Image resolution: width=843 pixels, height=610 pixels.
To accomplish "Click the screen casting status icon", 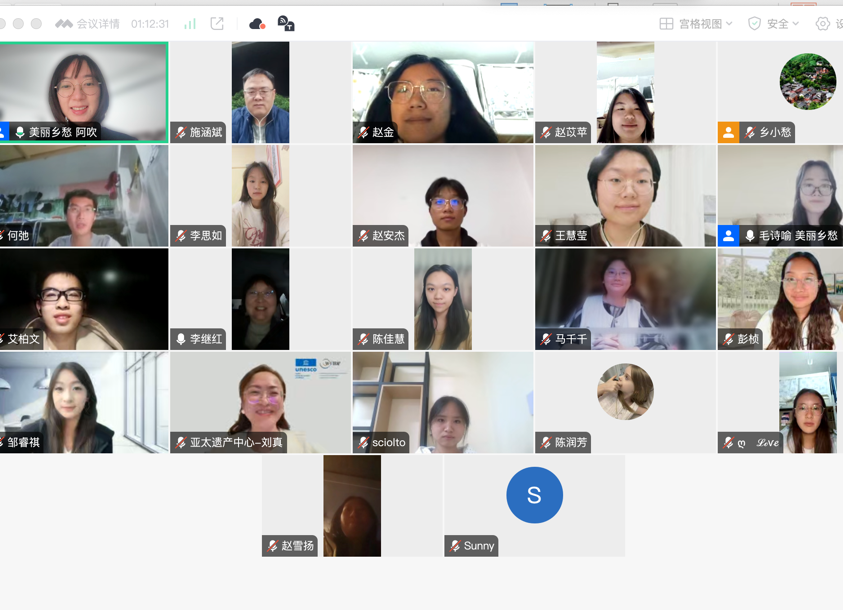I will click(286, 24).
